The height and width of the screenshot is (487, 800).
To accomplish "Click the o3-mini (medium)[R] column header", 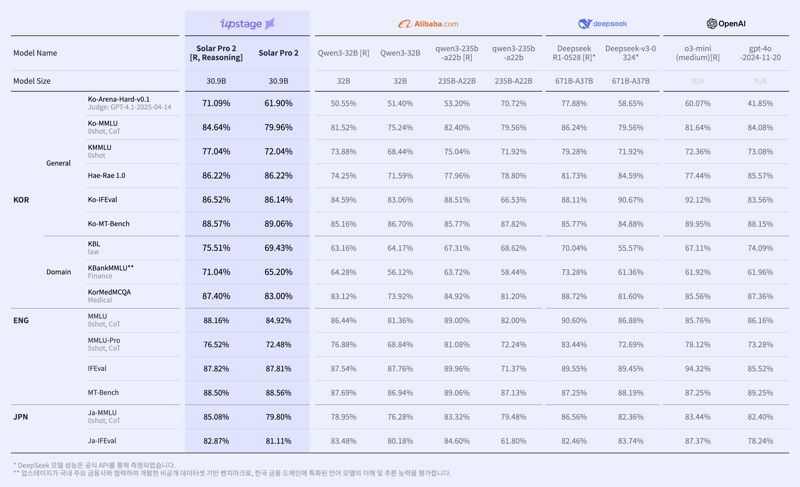I will coord(697,53).
